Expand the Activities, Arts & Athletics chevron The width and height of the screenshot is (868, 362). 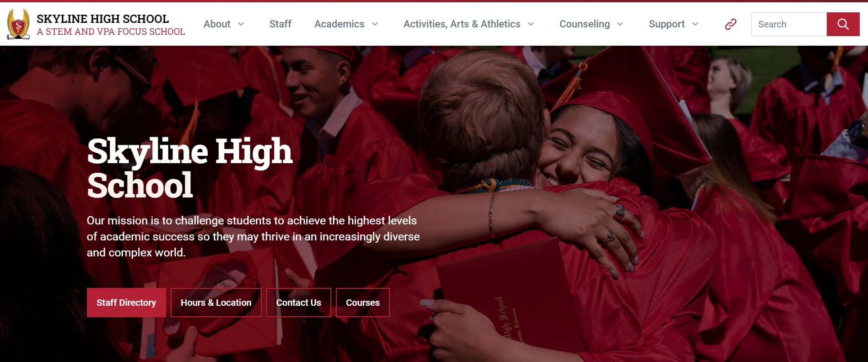point(531,24)
